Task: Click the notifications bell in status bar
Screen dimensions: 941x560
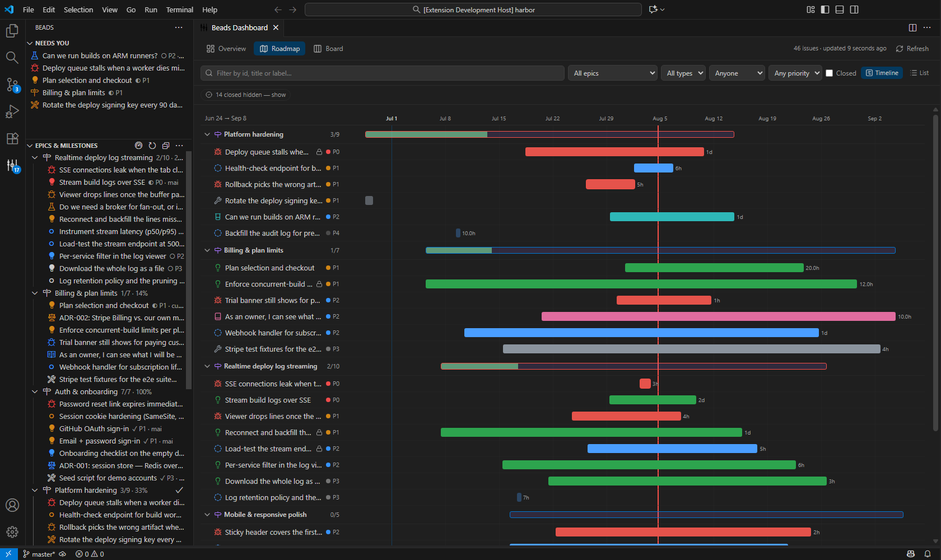Action: 928,554
